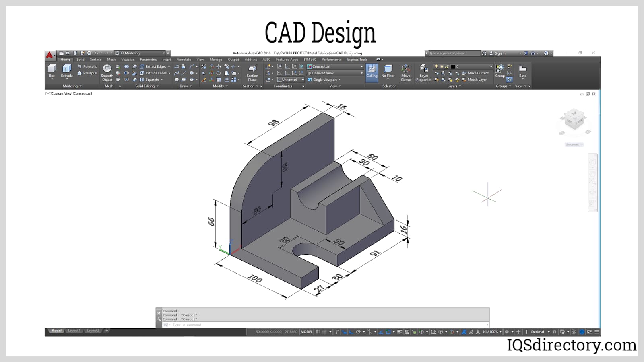Viewport: 644px width, 362px height.
Task: Open the Layout1 tab
Action: click(x=74, y=331)
